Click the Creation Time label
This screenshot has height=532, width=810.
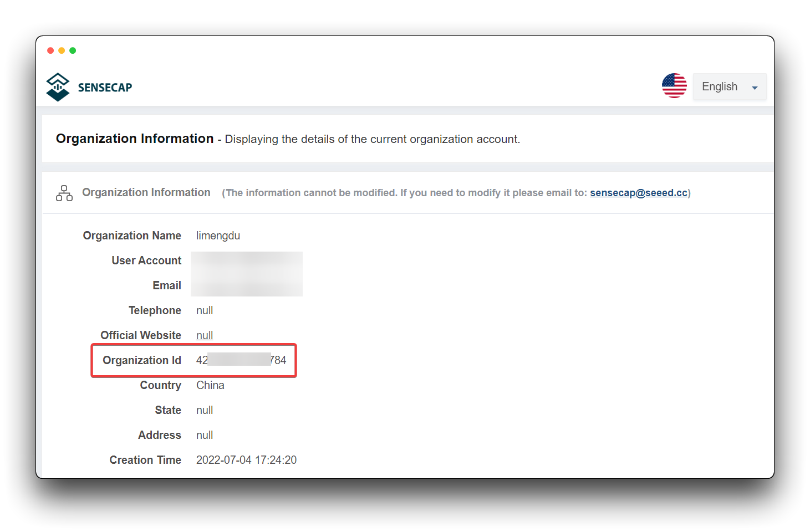(145, 460)
